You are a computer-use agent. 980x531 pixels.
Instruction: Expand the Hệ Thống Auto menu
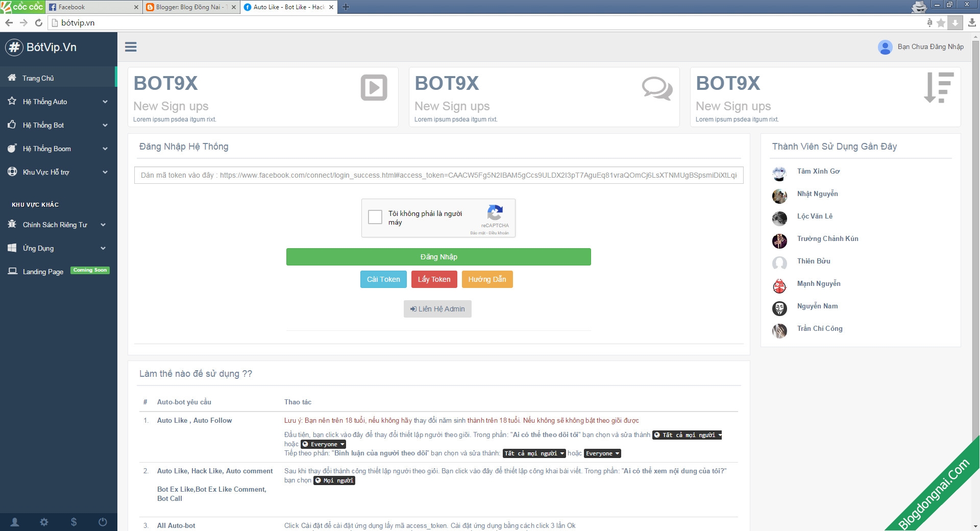click(x=59, y=102)
